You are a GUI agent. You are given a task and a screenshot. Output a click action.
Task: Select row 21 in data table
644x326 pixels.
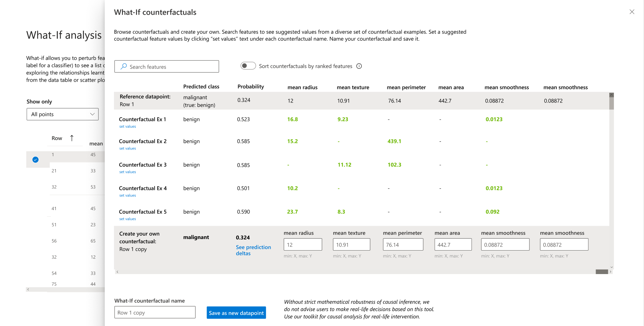coord(54,171)
